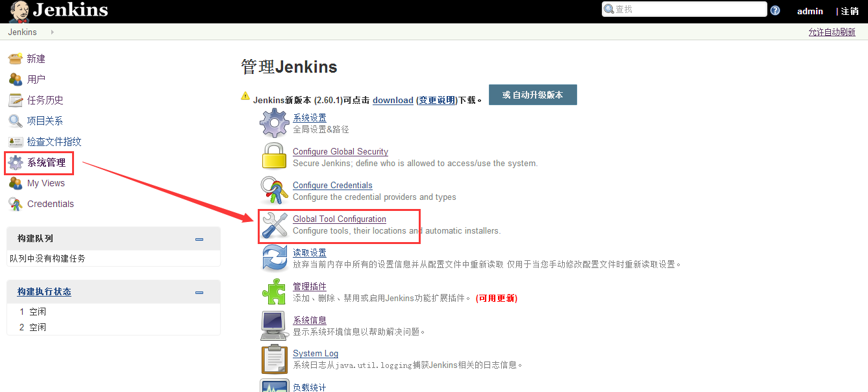Click the Jenkins breadcrumb link
868x392 pixels.
[23, 32]
